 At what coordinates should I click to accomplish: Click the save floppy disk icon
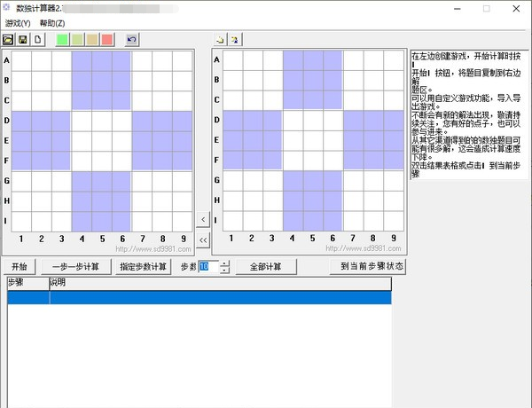tap(23, 40)
